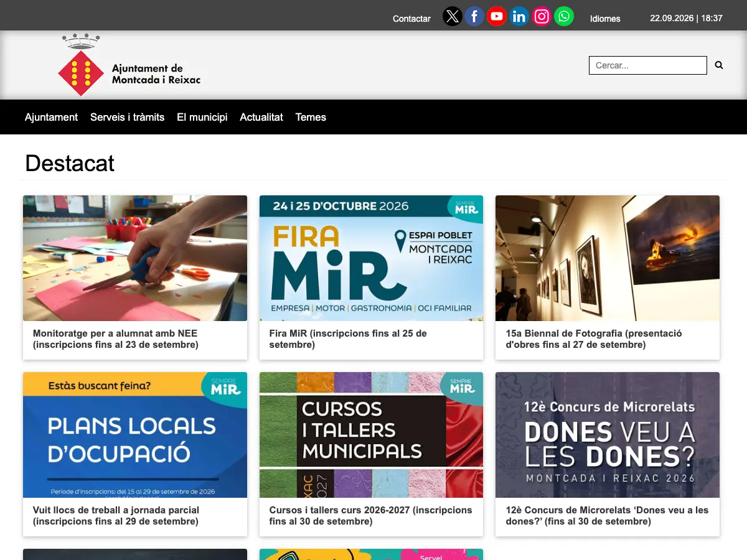Click the photo gallery exhibition thumbnail
The height and width of the screenshot is (560, 747).
click(x=608, y=258)
